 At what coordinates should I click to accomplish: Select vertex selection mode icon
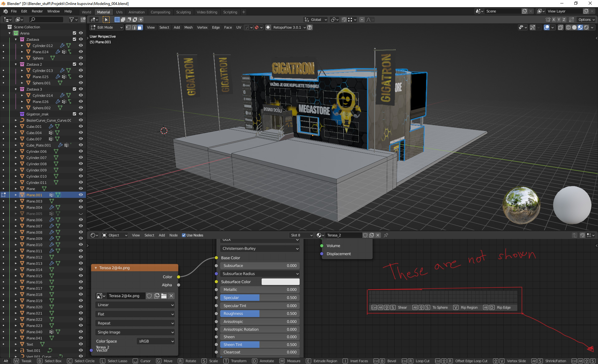(x=128, y=27)
